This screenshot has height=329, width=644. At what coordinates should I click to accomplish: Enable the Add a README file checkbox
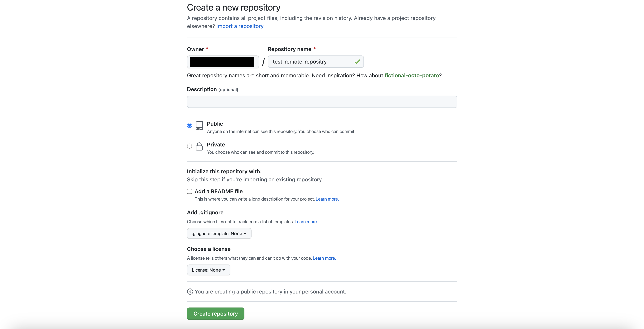coord(190,191)
